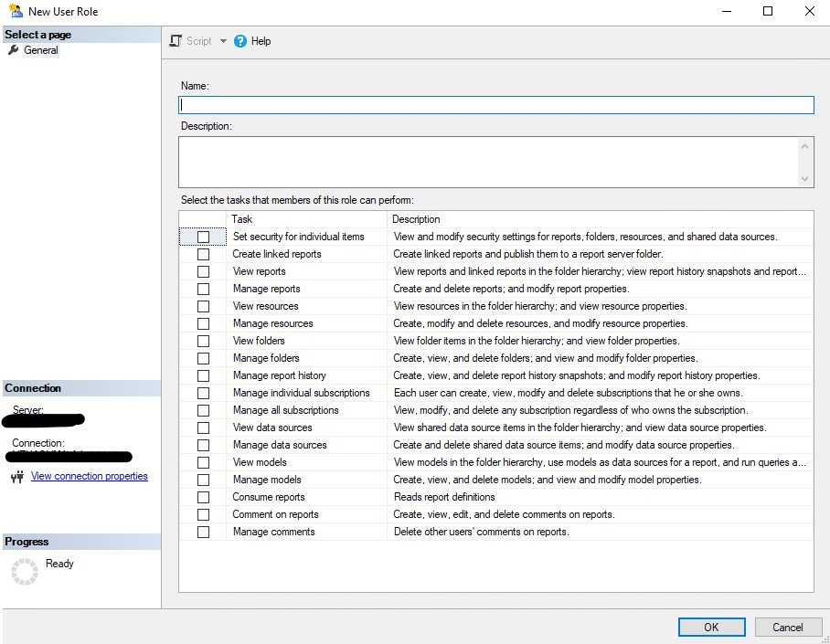The height and width of the screenshot is (644, 830).
Task: Check the Consume reports checkbox
Action: click(203, 497)
